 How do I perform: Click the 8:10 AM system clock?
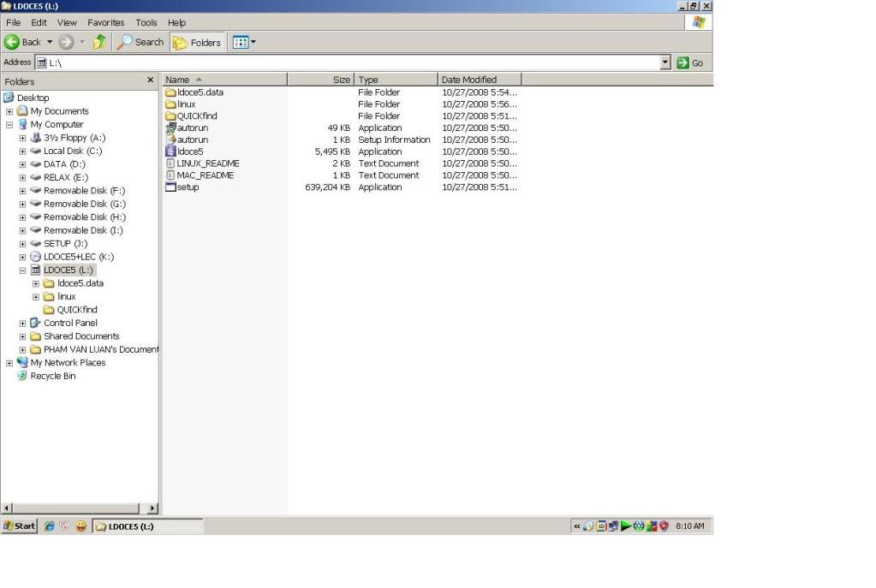[x=690, y=526]
